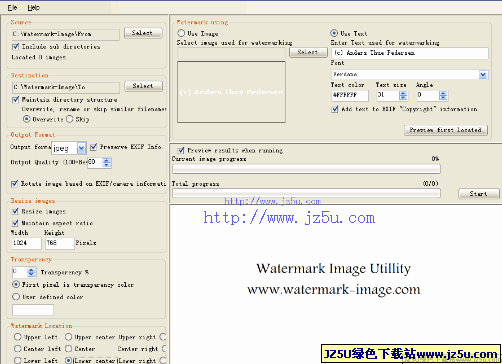The height and width of the screenshot is (364, 502).
Task: Select Lower left watermark location
Action: pos(18,360)
